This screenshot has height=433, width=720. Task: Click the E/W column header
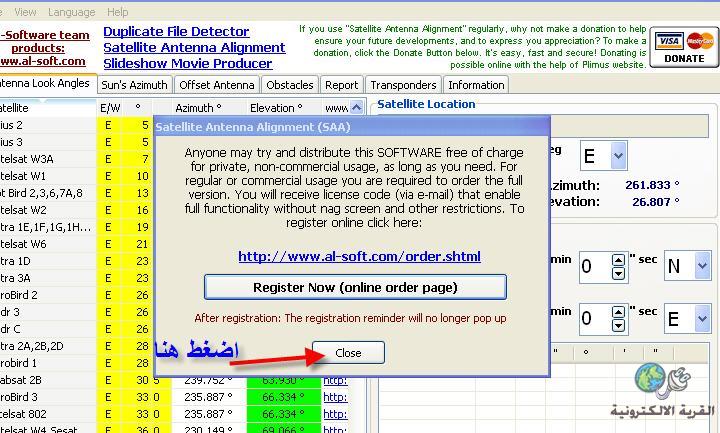(110, 108)
